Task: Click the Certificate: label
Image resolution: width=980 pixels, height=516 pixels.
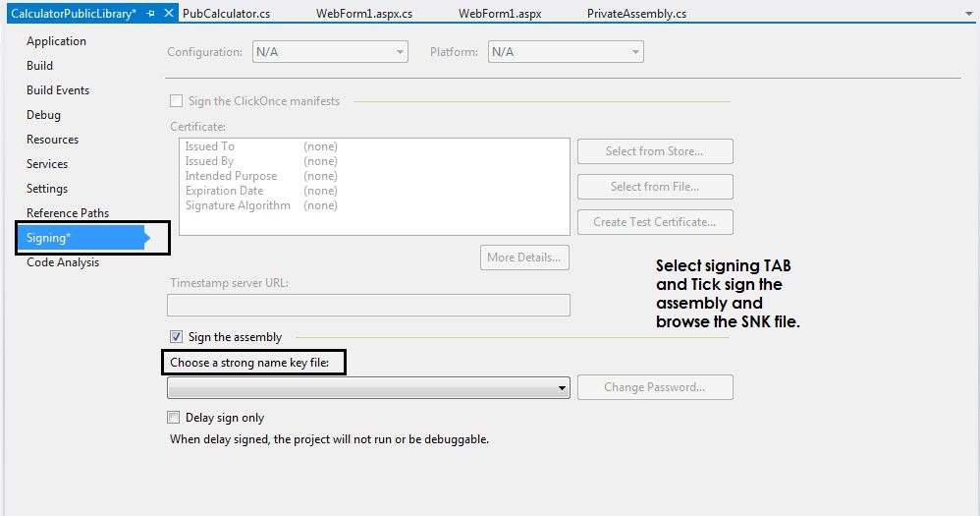Action: click(197, 127)
